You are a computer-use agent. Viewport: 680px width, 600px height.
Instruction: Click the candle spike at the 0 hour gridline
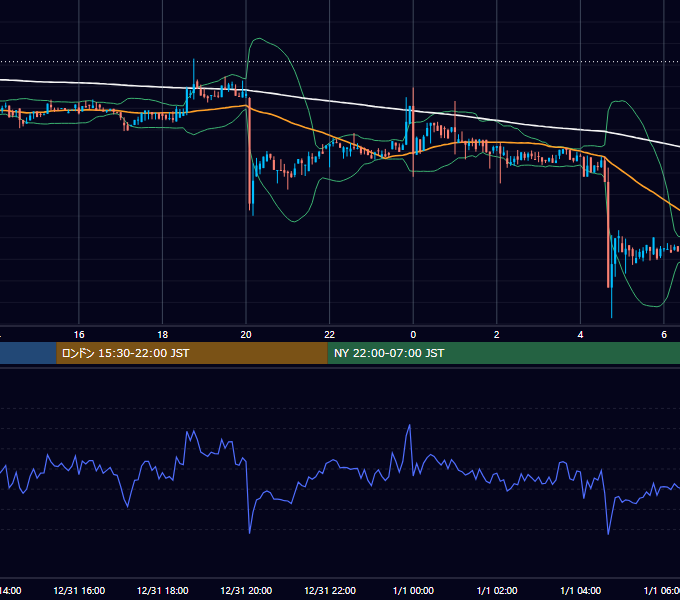coord(413,132)
